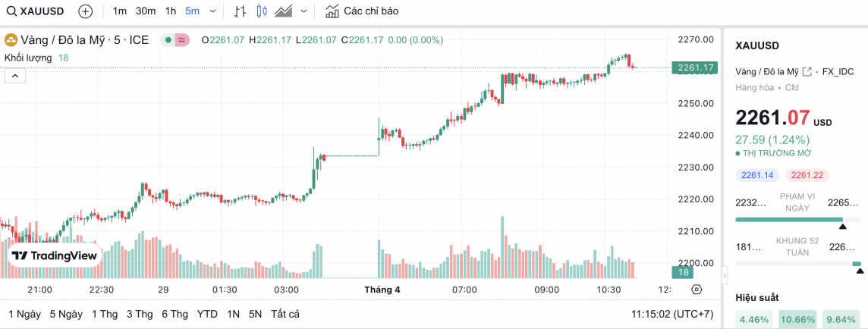Screen dimensions: 868x329
Task: Open chart settings gear on time axis
Action: pyautogui.click(x=697, y=290)
